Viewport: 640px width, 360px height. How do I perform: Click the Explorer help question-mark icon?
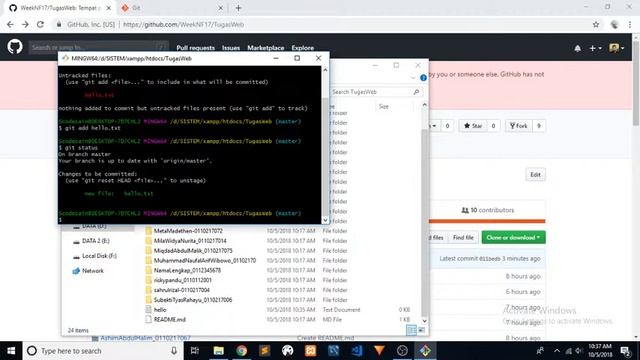click(423, 78)
